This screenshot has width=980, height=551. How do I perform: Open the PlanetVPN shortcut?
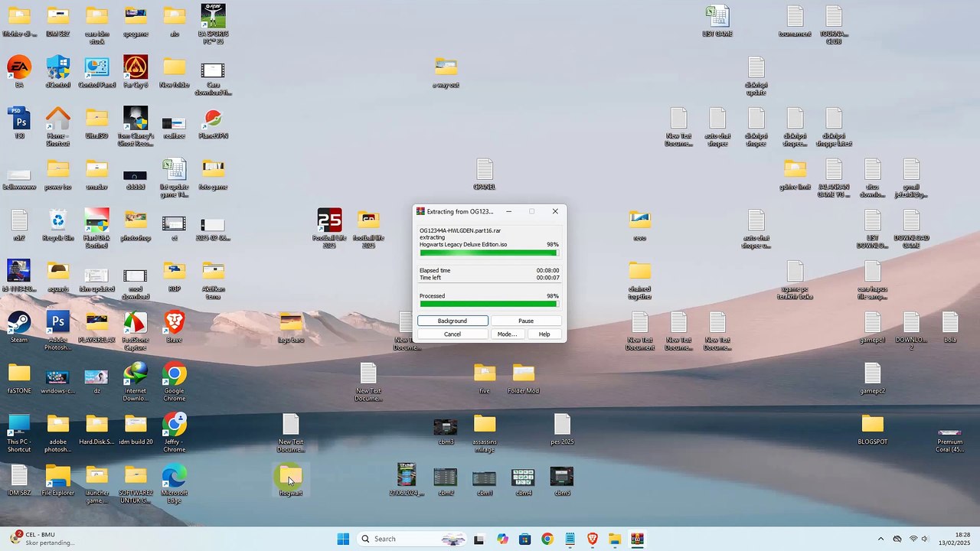click(213, 122)
